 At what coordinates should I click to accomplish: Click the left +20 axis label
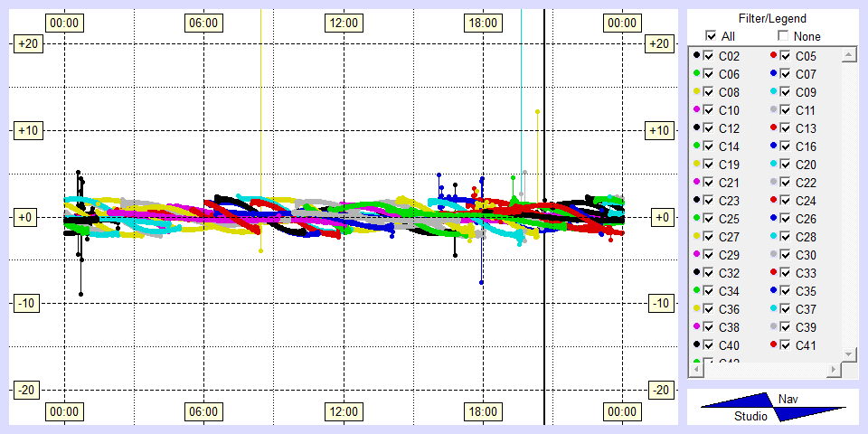26,43
